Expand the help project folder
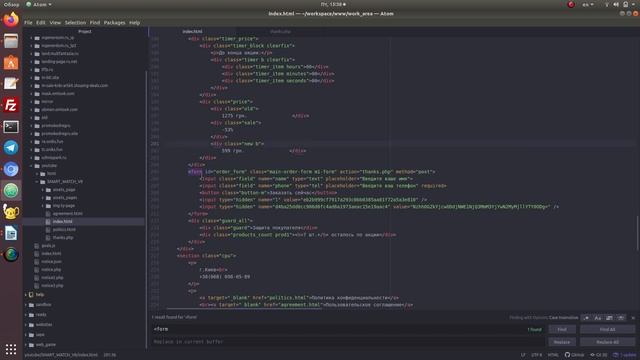Image resolution: width=640 pixels, height=360 pixels. click(26, 295)
